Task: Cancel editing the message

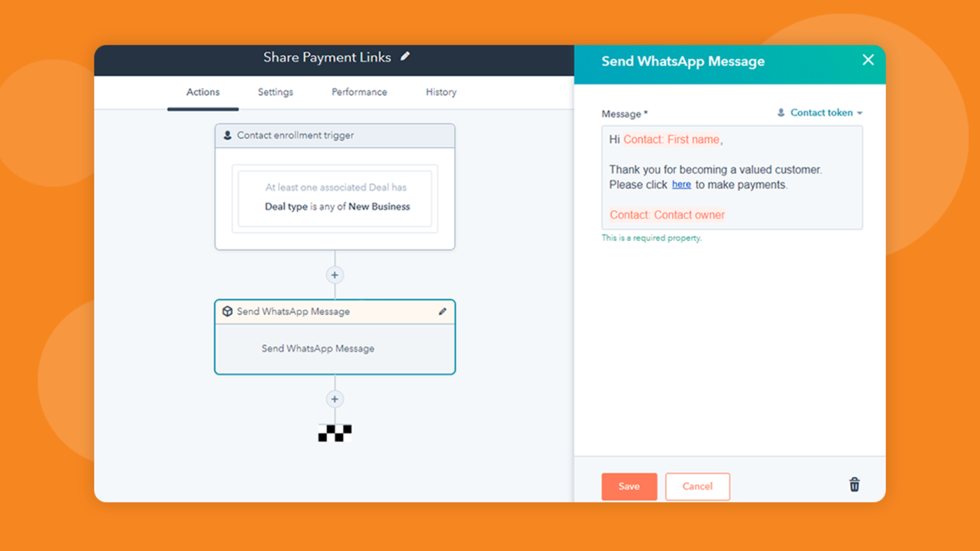Action: pos(698,486)
